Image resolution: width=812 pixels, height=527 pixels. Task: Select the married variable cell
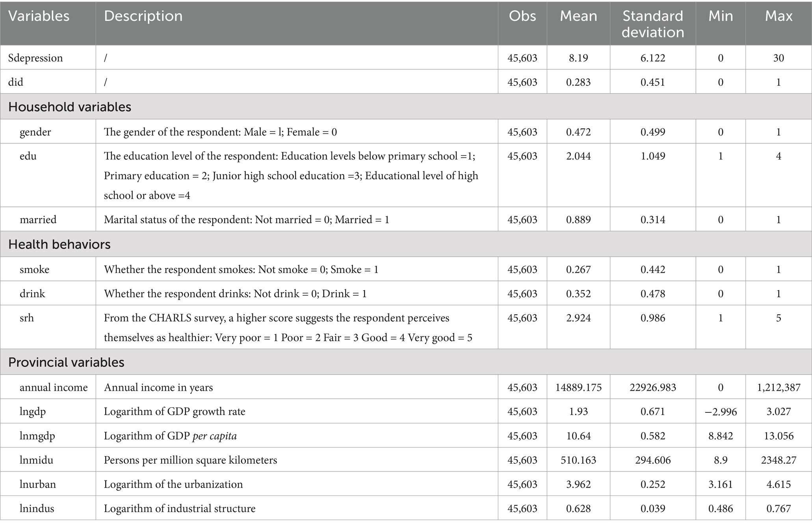[x=48, y=219]
